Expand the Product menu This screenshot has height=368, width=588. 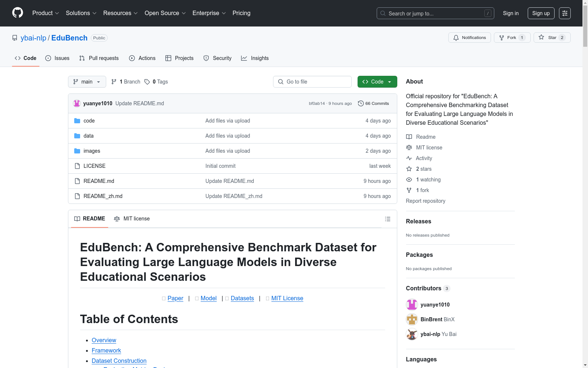click(46, 13)
